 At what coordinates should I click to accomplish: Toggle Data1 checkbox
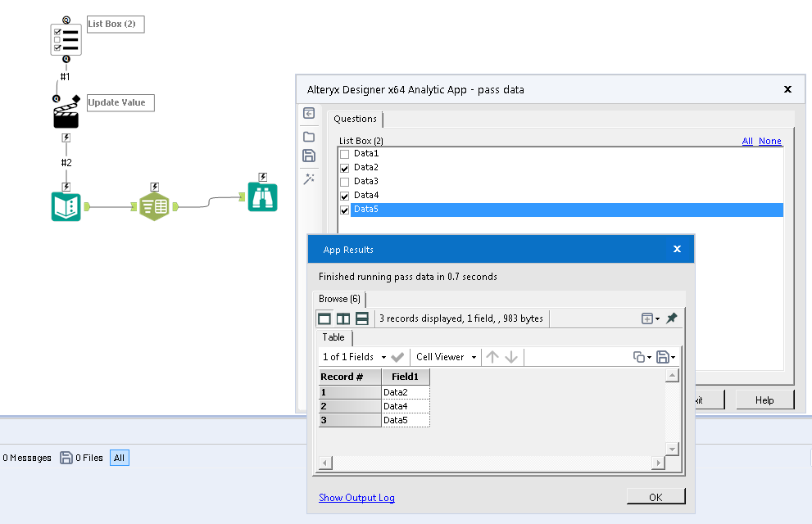point(344,154)
